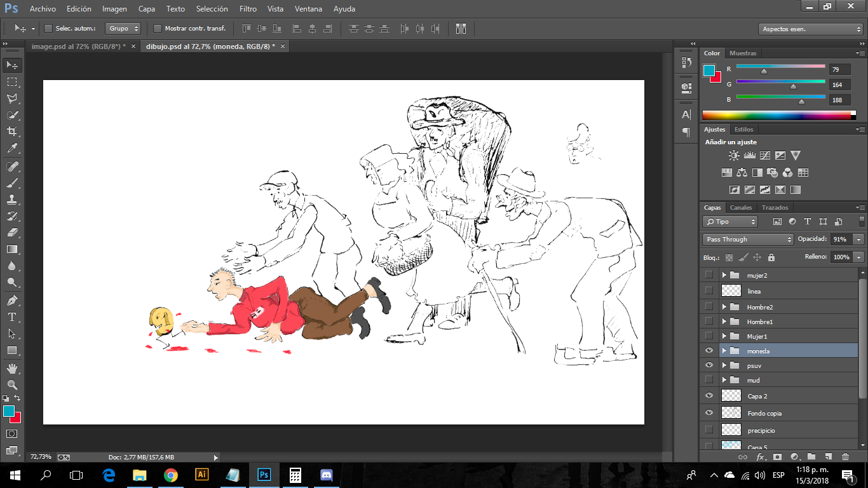Click the G value input field
The width and height of the screenshot is (868, 488).
839,85
